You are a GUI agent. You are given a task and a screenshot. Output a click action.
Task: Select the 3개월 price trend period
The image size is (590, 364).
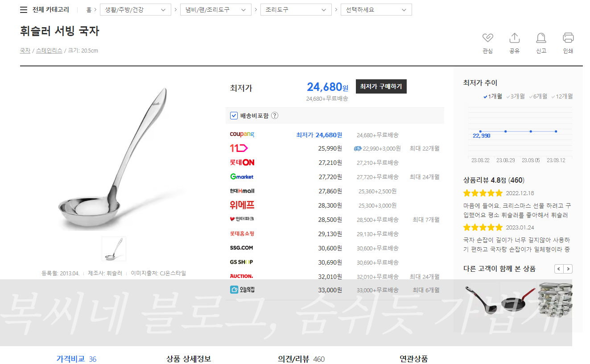[x=516, y=96]
